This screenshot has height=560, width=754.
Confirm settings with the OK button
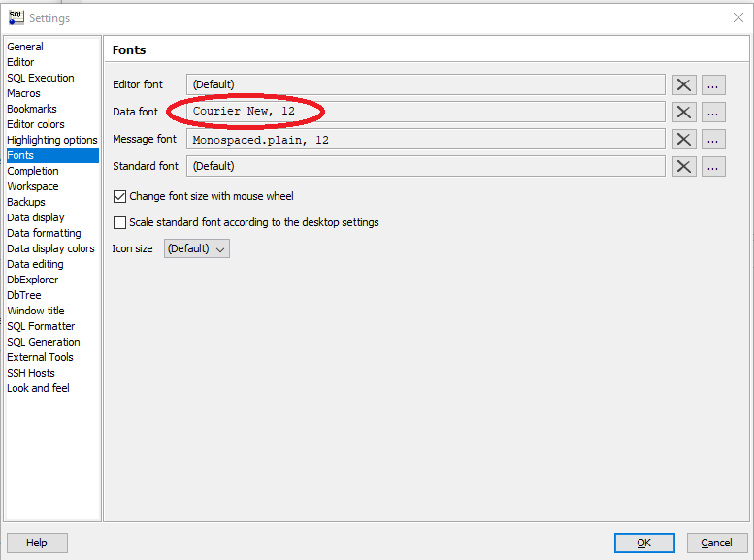(x=644, y=543)
